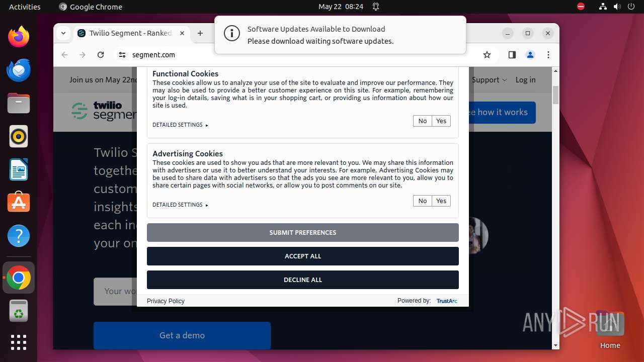Select No for Advertising Cookies
Image resolution: width=644 pixels, height=362 pixels.
423,201
